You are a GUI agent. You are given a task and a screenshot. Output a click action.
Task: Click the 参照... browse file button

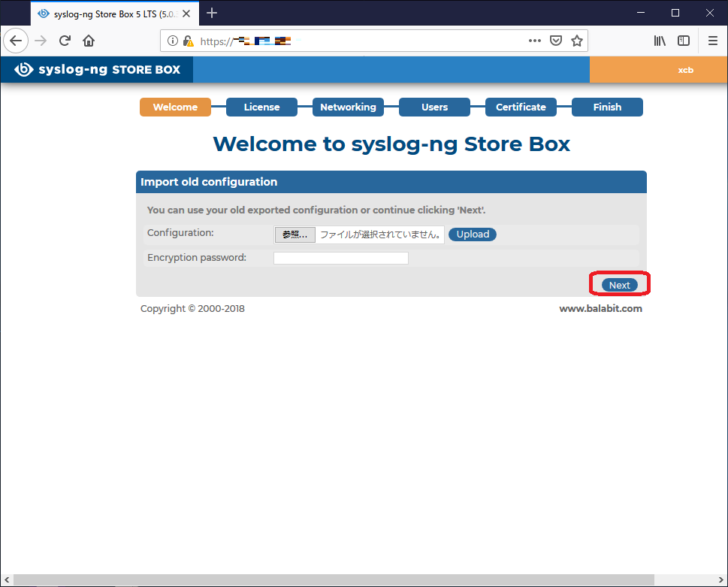[295, 234]
